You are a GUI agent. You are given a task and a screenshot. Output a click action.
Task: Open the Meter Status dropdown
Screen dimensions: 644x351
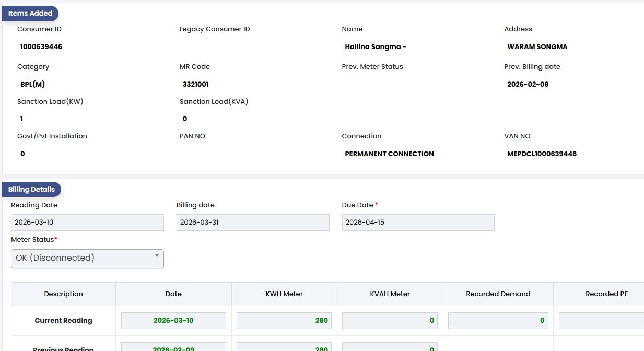[x=87, y=259]
